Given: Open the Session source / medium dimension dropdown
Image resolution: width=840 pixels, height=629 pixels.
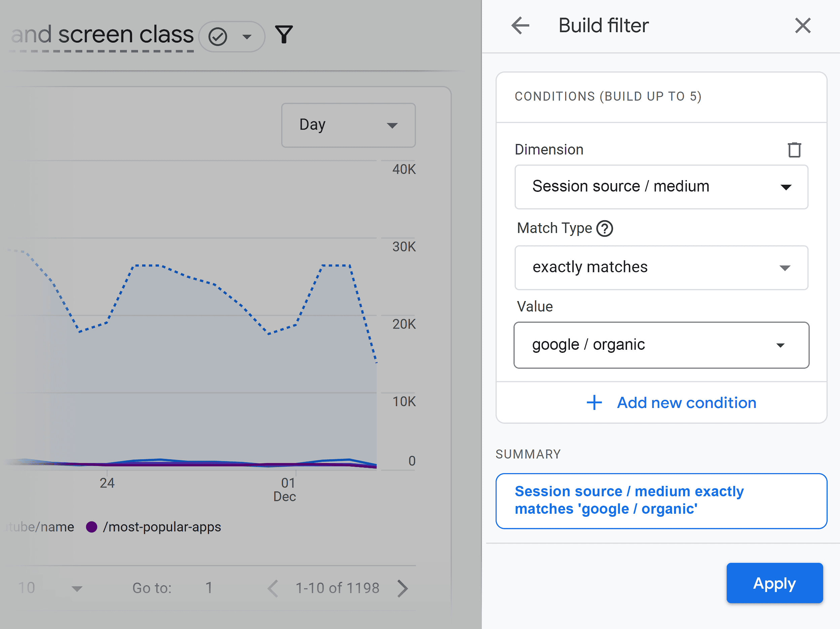Looking at the screenshot, I should tap(661, 187).
